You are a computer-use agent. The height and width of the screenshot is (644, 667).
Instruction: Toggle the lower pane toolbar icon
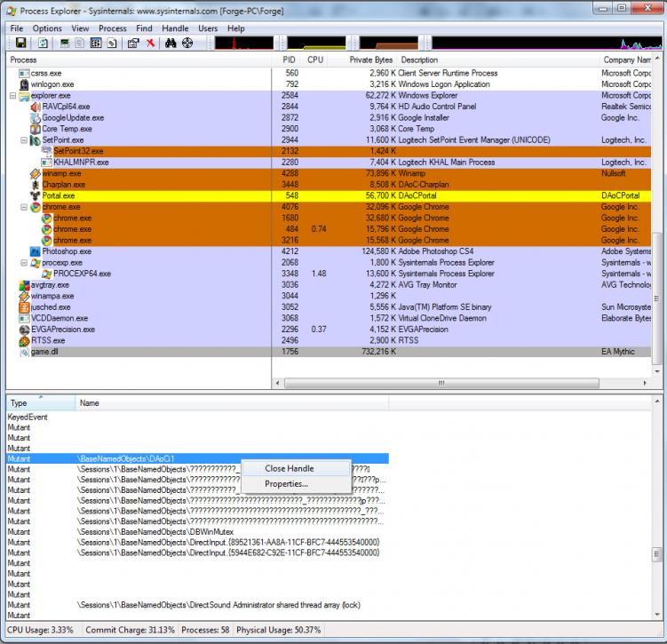pos(96,43)
